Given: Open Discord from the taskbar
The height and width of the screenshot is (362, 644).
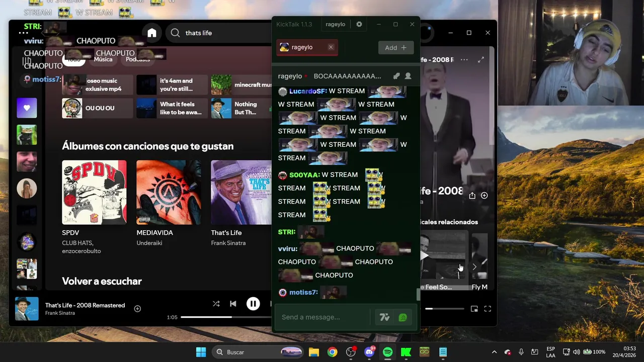Looking at the screenshot, I should 369,352.
